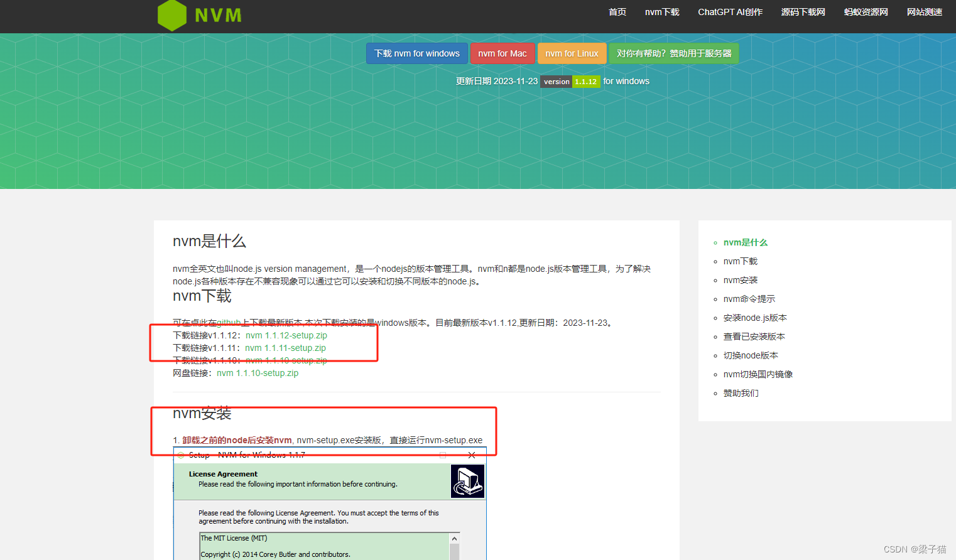Jump to nvm命令提示 in sidebar contents
The height and width of the screenshot is (560, 956).
coord(749,299)
